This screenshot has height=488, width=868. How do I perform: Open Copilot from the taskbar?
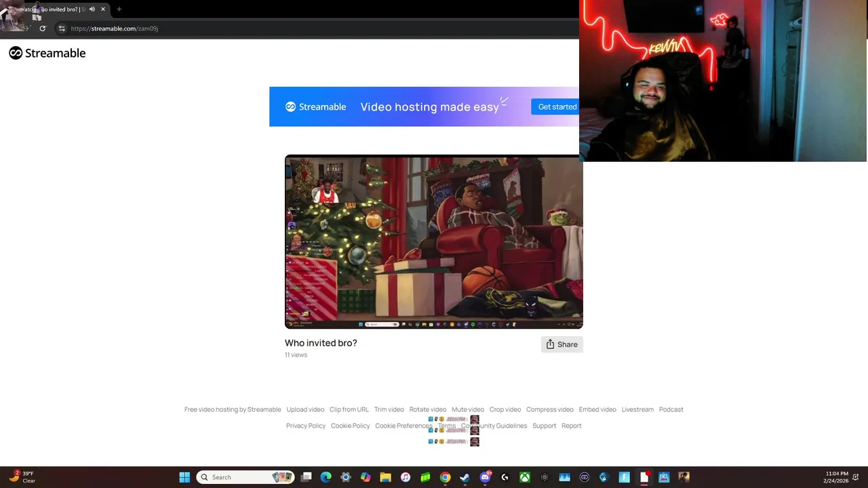(x=366, y=477)
